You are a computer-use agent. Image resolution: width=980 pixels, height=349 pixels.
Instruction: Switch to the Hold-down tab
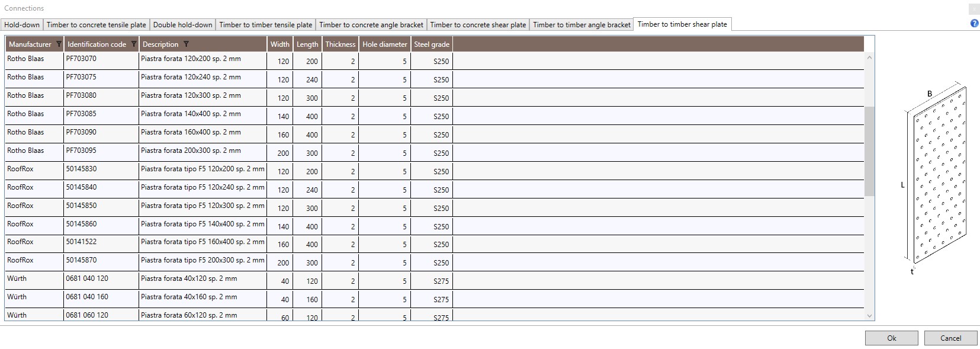pos(22,25)
